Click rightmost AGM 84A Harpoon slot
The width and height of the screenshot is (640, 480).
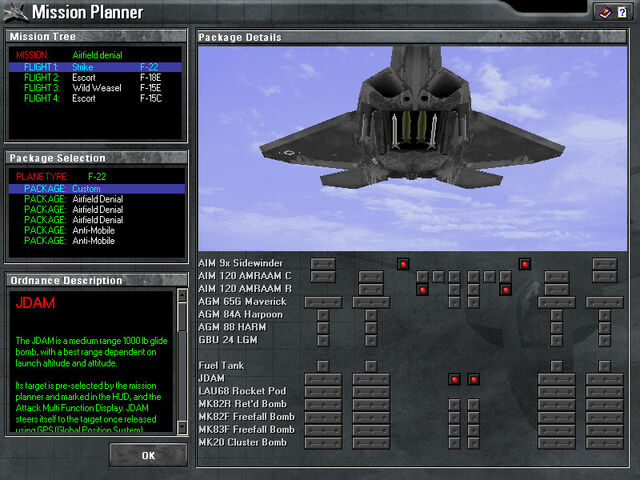(x=604, y=315)
